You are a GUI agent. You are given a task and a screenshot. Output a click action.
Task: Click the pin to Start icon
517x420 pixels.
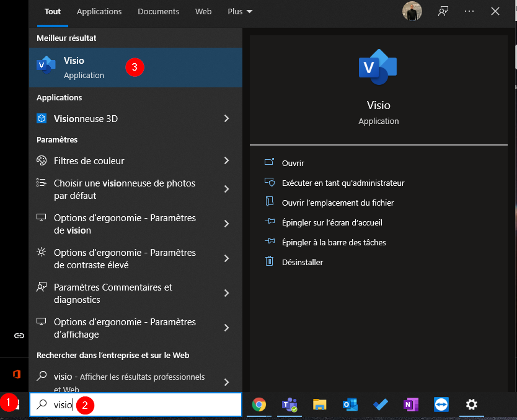pos(270,221)
